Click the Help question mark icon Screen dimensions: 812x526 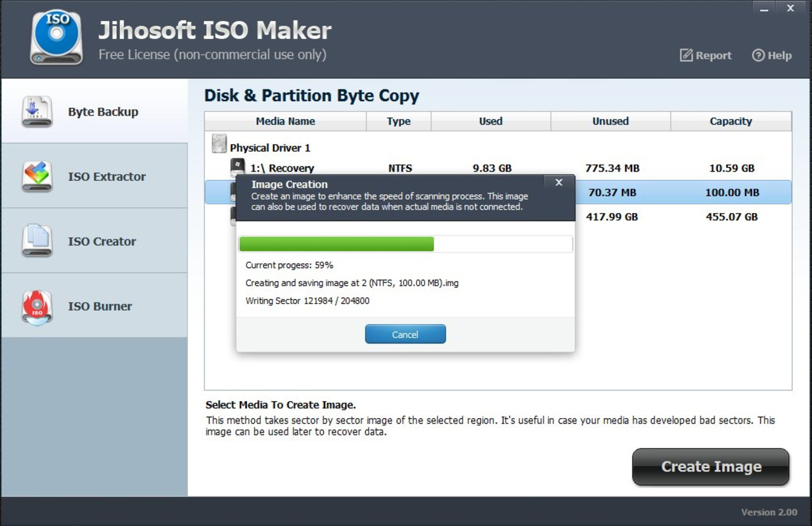tap(758, 55)
